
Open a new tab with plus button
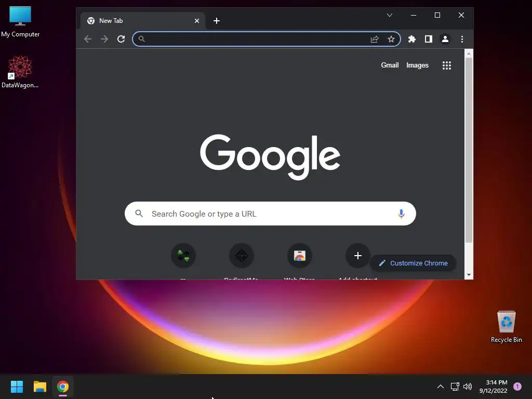(217, 21)
